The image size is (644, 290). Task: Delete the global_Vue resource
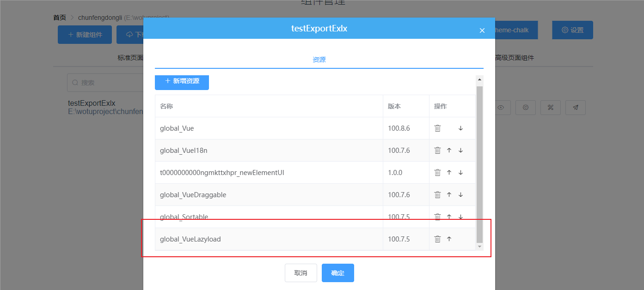tap(437, 128)
